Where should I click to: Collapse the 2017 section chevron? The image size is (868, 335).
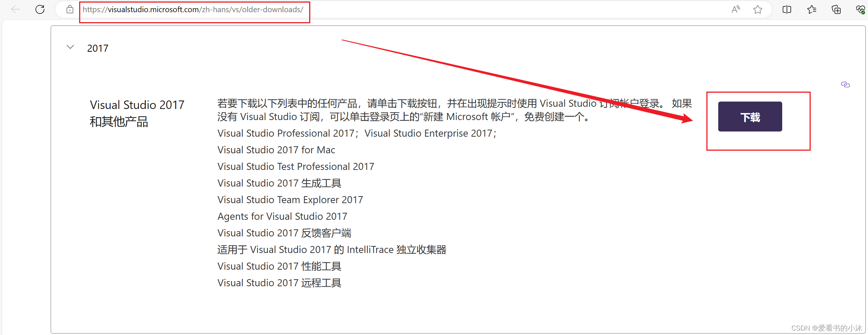(x=70, y=47)
